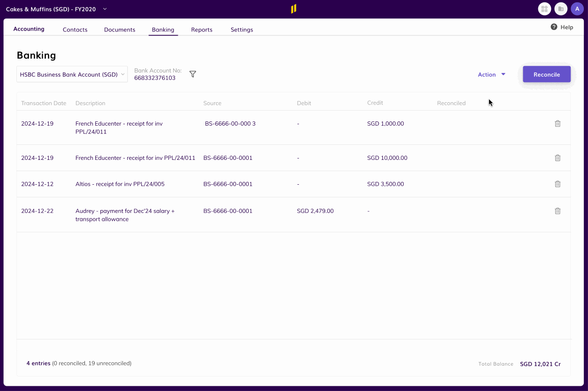Open the apps grid icon top right
The height and width of the screenshot is (391, 588).
tap(544, 8)
